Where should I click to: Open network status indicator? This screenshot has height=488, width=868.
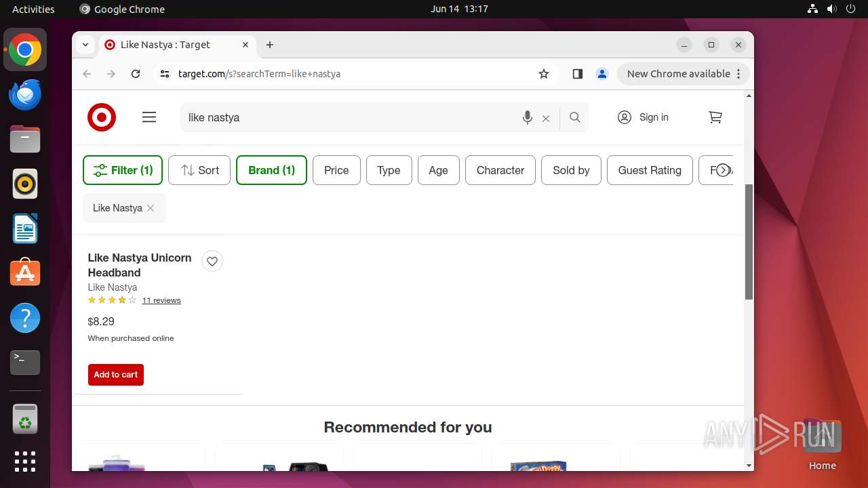click(x=813, y=9)
